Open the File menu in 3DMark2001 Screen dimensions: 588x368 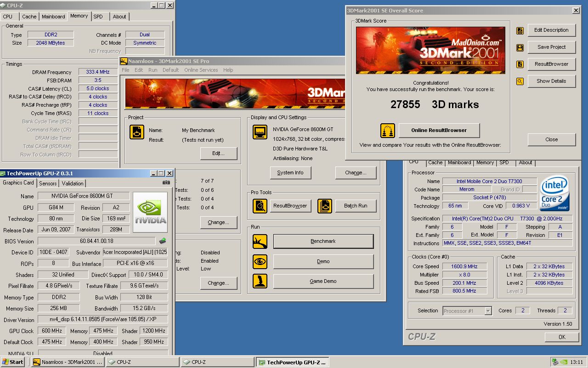[125, 70]
